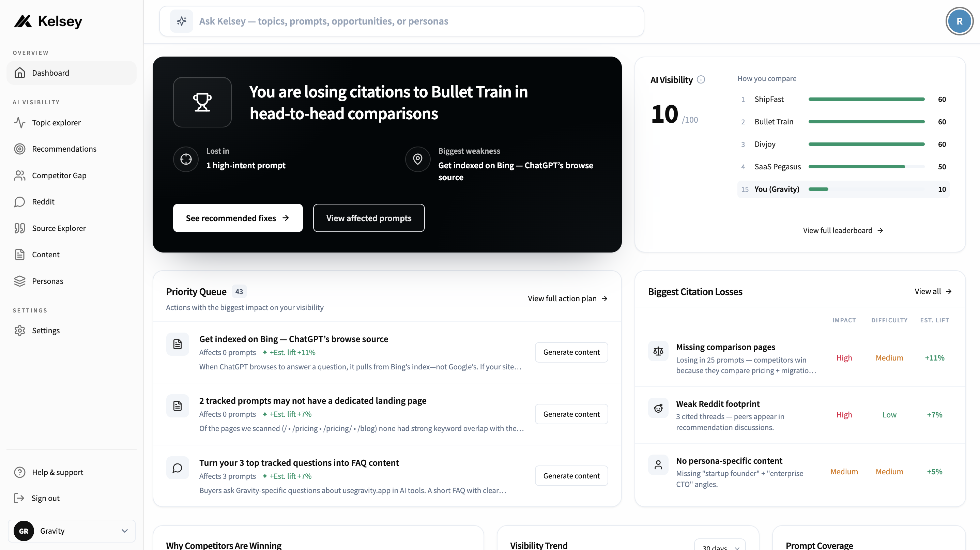The image size is (980, 550).
Task: Open the Recommendations page
Action: coord(72,149)
